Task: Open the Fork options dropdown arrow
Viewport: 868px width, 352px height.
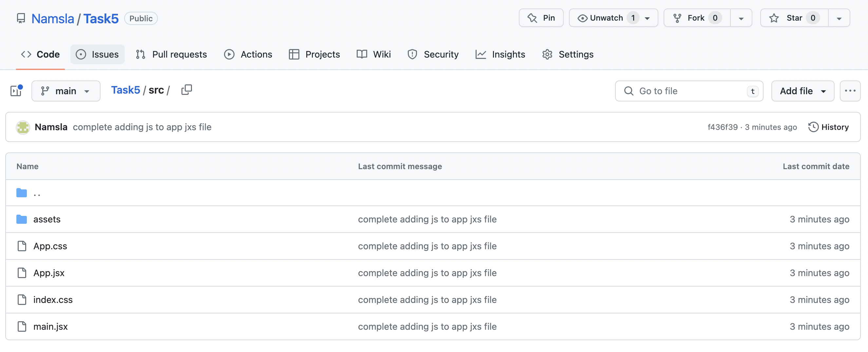Action: (741, 18)
